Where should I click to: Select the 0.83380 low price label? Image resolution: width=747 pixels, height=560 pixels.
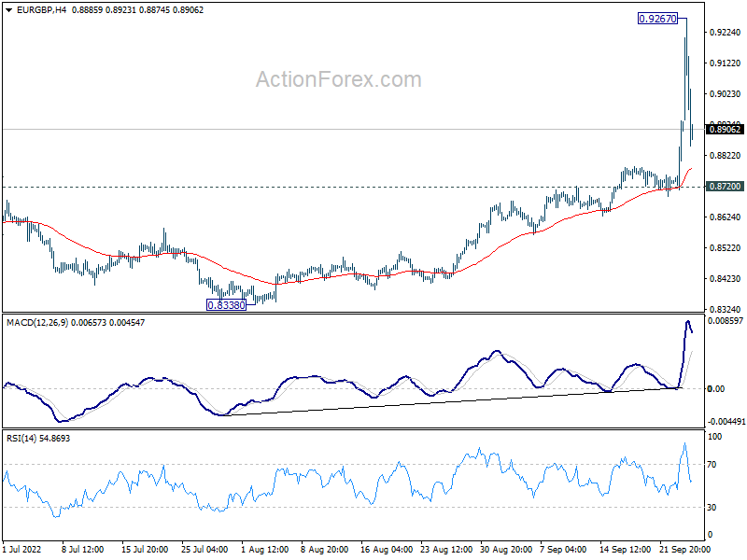point(226,304)
